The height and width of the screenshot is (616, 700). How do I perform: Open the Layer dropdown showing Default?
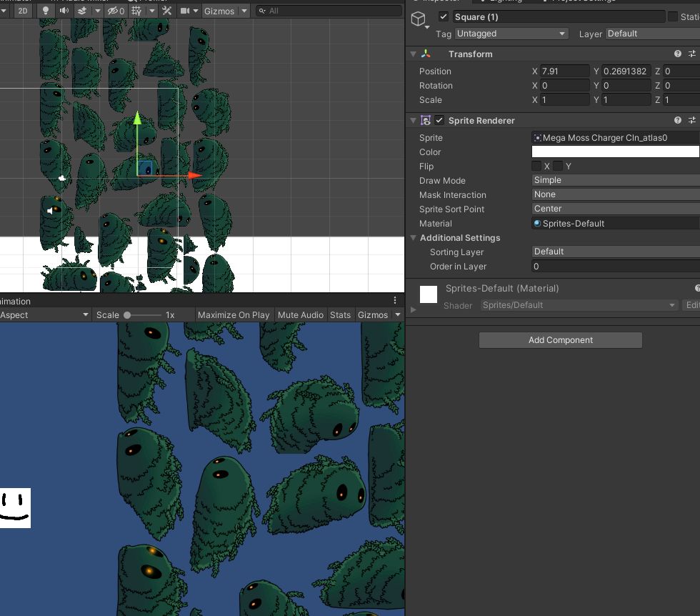click(x=653, y=34)
